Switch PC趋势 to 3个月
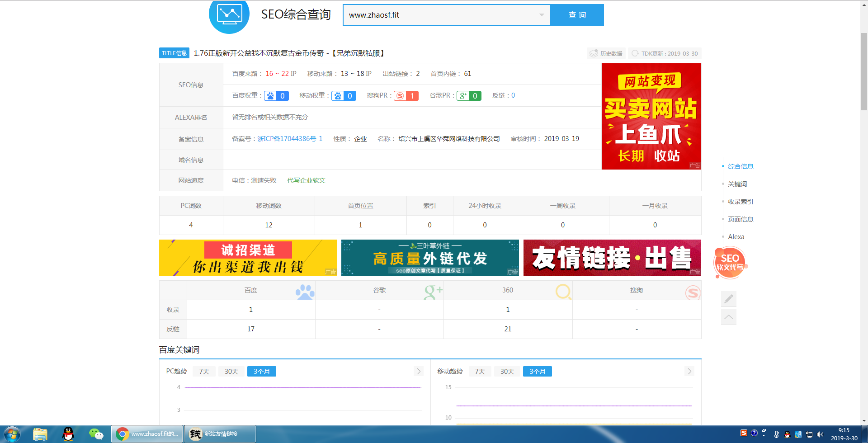868x443 pixels. [261, 372]
